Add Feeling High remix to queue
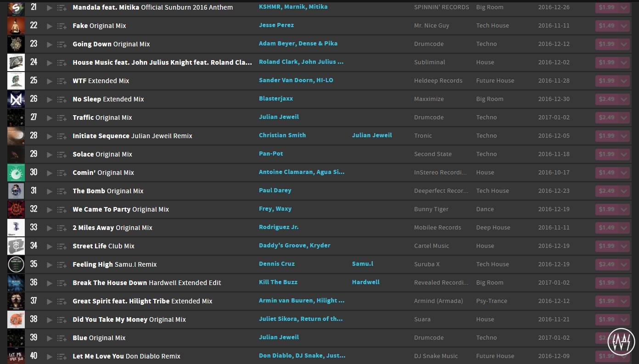Screen dimensions: 639x364 62,265
